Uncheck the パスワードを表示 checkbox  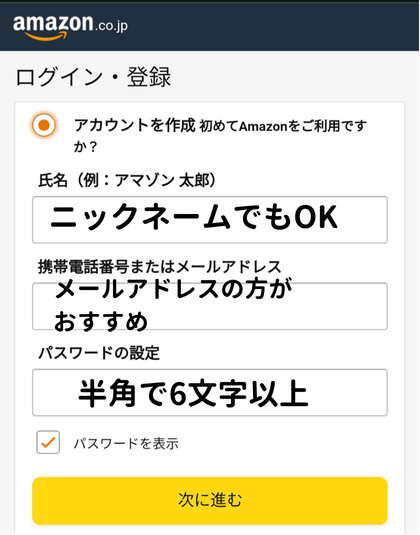click(48, 443)
